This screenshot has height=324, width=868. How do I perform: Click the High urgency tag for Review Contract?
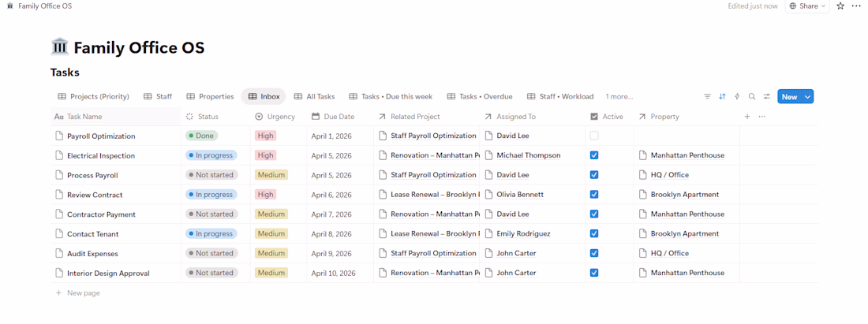click(265, 195)
